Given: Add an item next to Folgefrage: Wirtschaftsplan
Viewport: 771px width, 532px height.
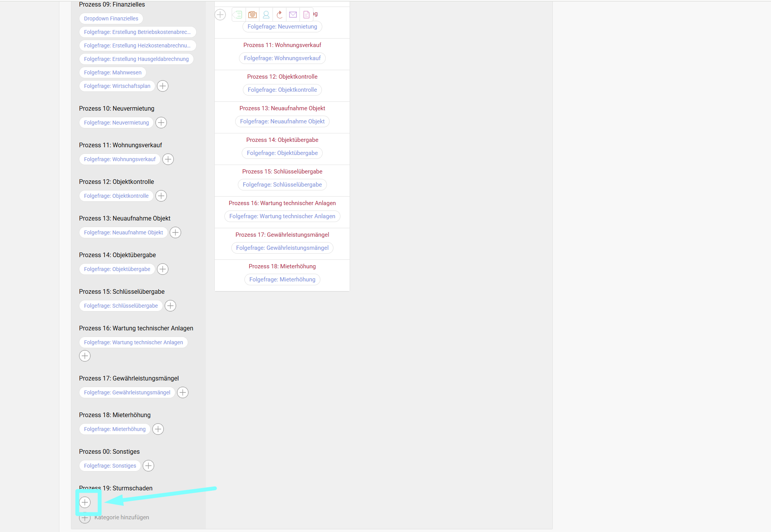Looking at the screenshot, I should (x=163, y=86).
